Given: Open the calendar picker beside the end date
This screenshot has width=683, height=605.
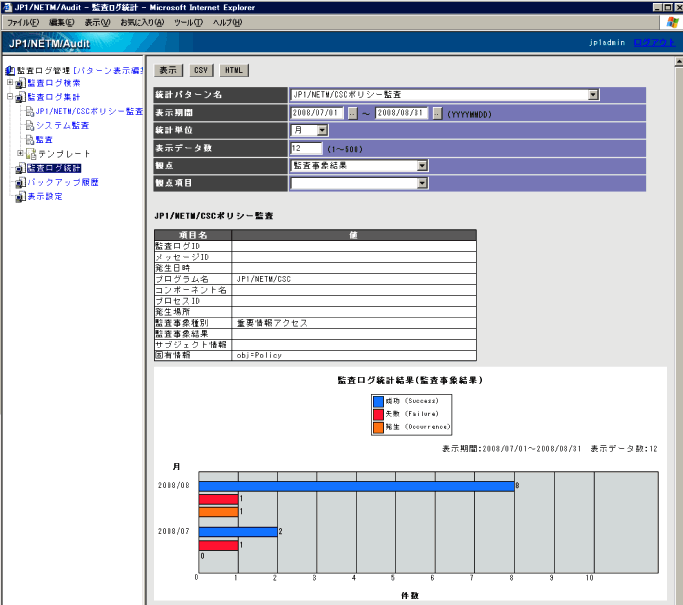Looking at the screenshot, I should [x=437, y=113].
